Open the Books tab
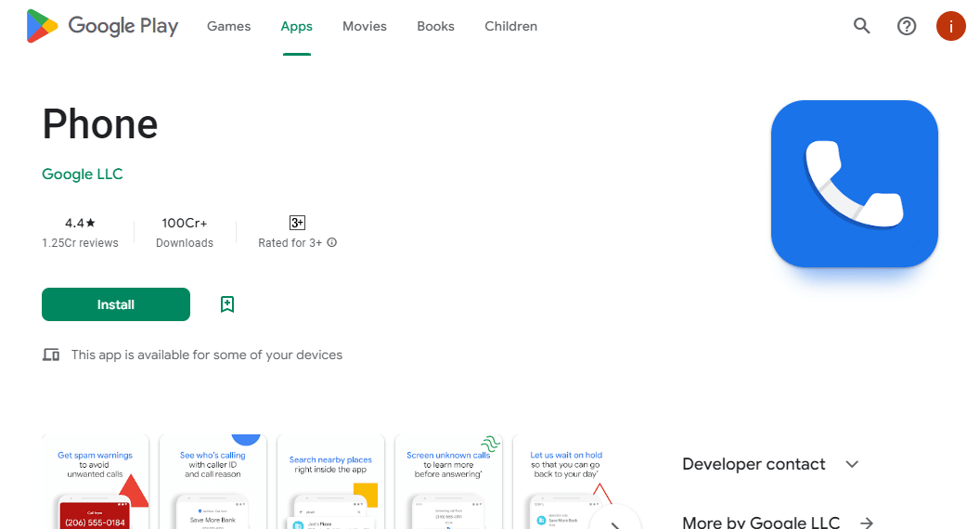Screen dimensions: 980x529 coord(435,26)
